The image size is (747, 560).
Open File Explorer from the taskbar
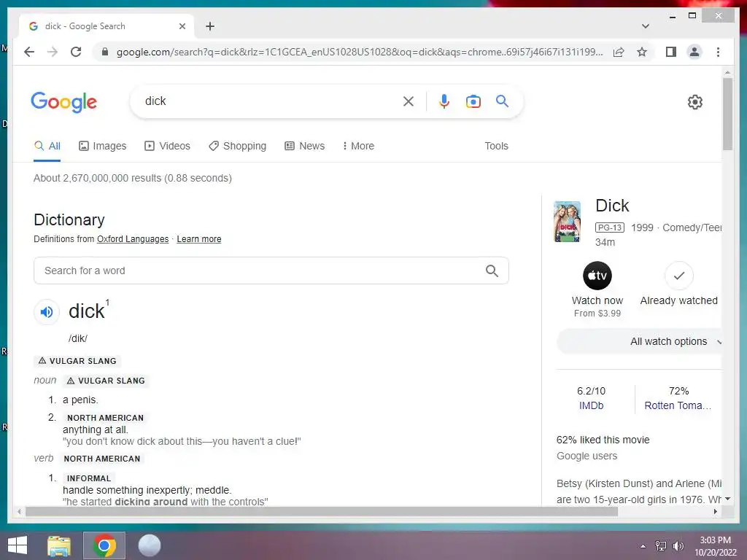coord(59,545)
